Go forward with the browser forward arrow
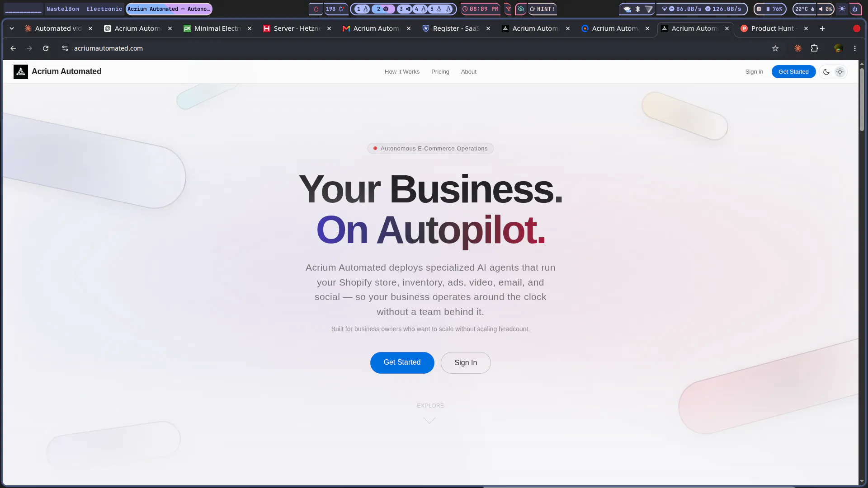868x488 pixels. [29, 48]
